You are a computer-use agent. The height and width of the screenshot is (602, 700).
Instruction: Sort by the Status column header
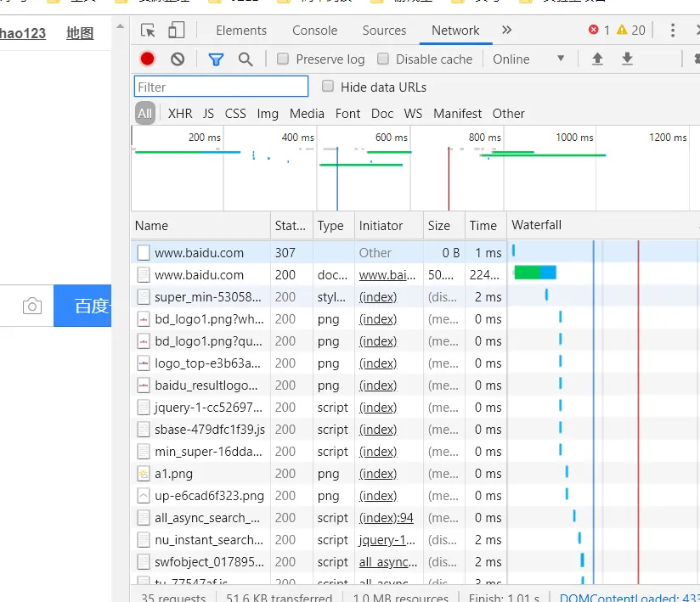click(291, 225)
